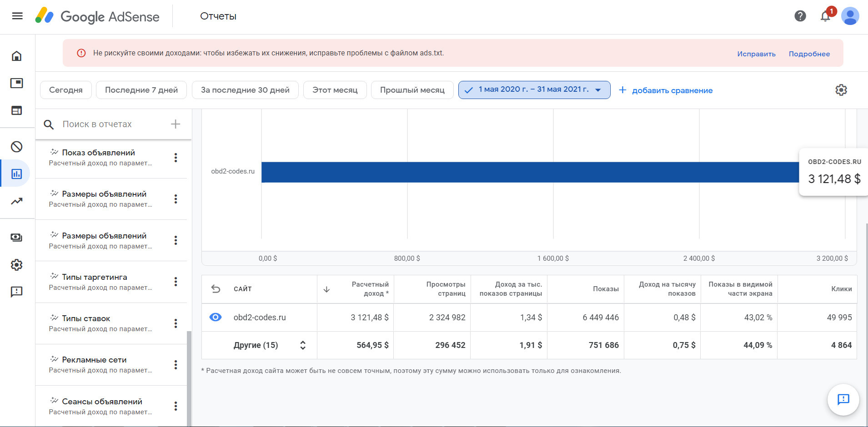
Task: Click the Исправить link in alert
Action: 756,54
